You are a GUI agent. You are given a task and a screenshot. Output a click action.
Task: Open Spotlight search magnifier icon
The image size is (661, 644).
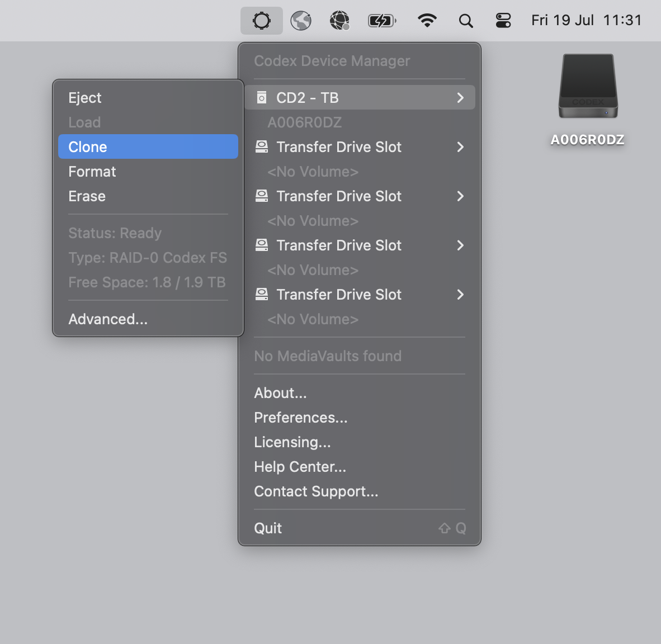[x=466, y=21]
